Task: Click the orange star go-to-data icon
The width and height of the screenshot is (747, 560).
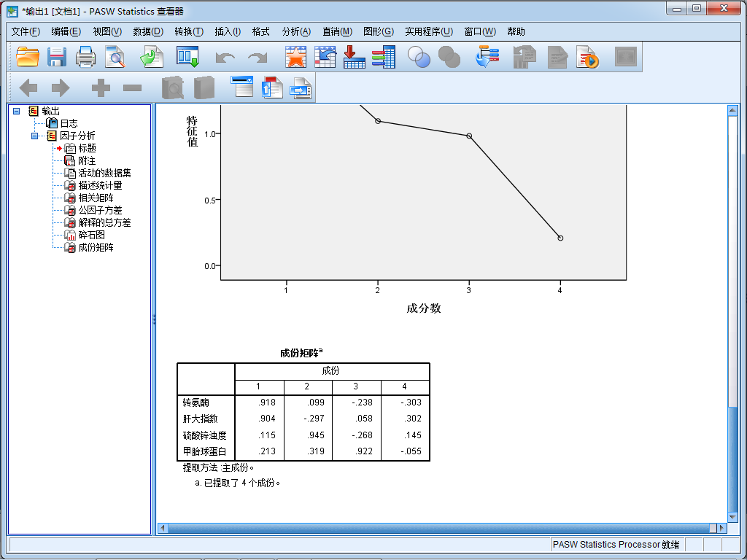Action: pos(296,57)
